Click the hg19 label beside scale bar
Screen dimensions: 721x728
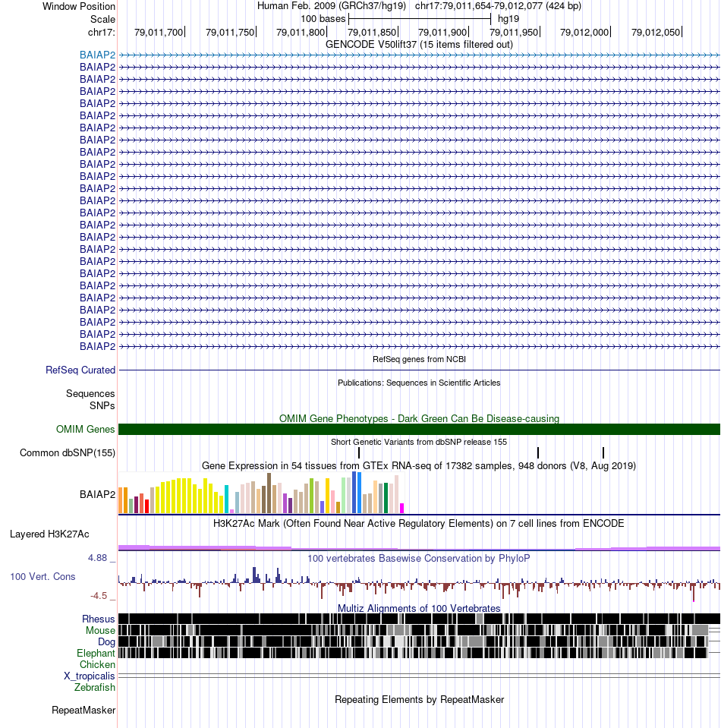tap(508, 18)
